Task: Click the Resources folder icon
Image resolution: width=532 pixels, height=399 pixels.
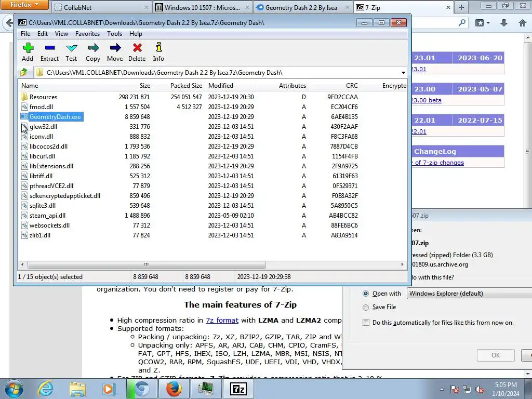Action: click(x=24, y=97)
